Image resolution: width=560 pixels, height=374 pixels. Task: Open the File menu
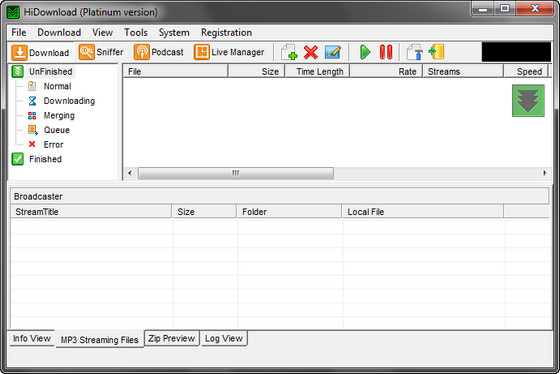coord(19,33)
